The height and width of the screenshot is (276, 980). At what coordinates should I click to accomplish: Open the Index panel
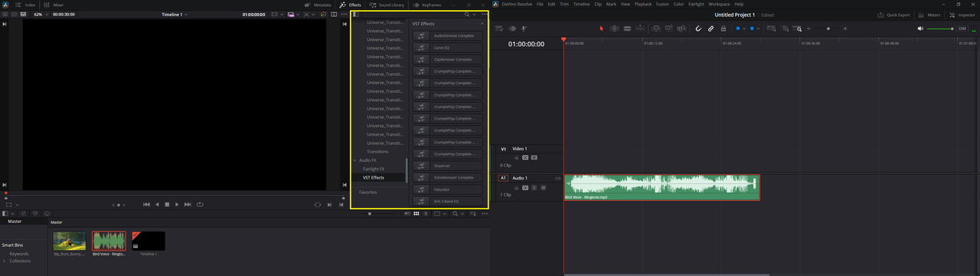pos(25,5)
